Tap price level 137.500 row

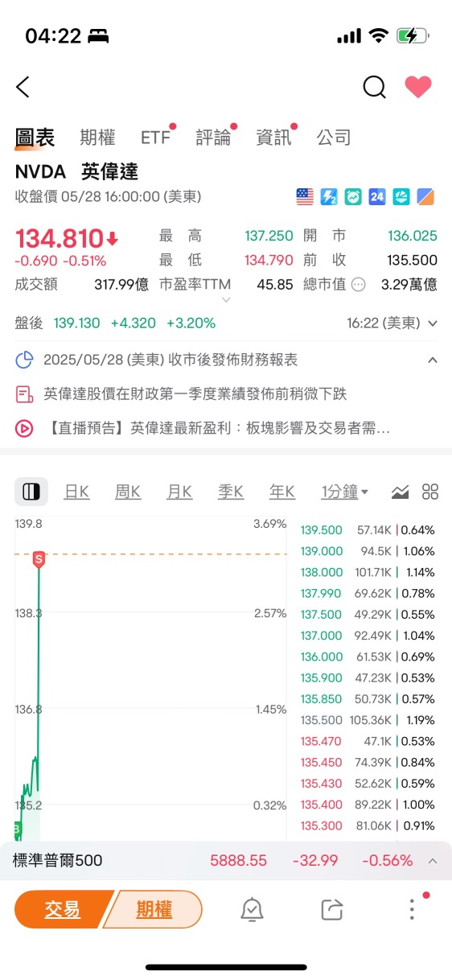click(368, 614)
